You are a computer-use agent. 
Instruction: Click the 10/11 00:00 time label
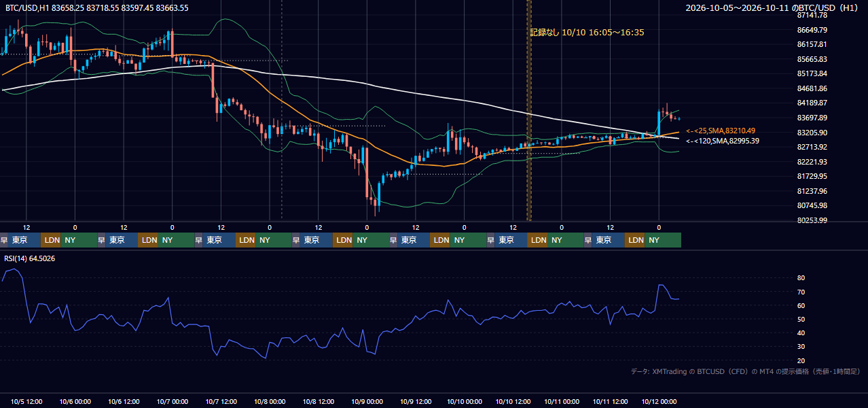562,401
